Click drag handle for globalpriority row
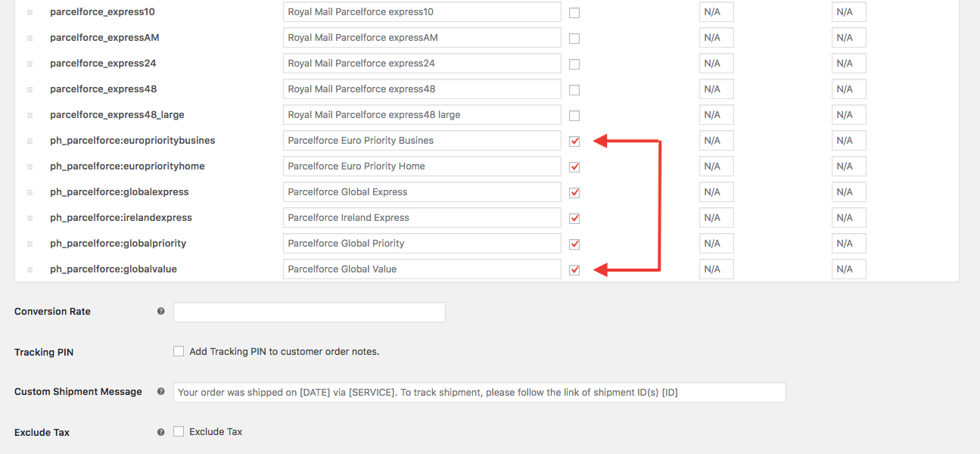 pyautogui.click(x=30, y=244)
